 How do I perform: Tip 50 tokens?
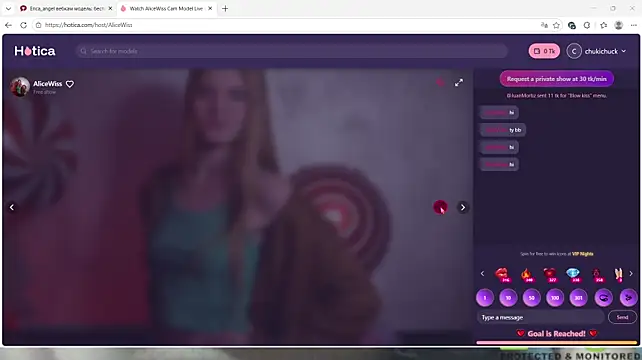[531, 298]
